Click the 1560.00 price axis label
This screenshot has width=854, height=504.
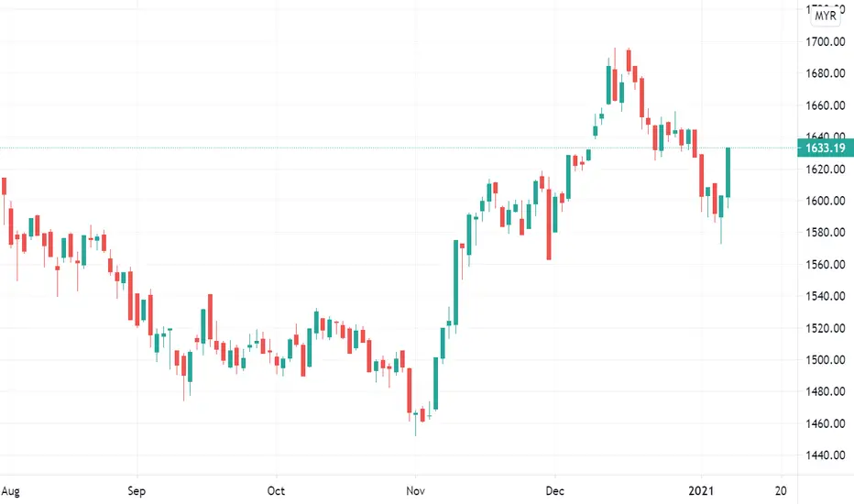click(825, 264)
